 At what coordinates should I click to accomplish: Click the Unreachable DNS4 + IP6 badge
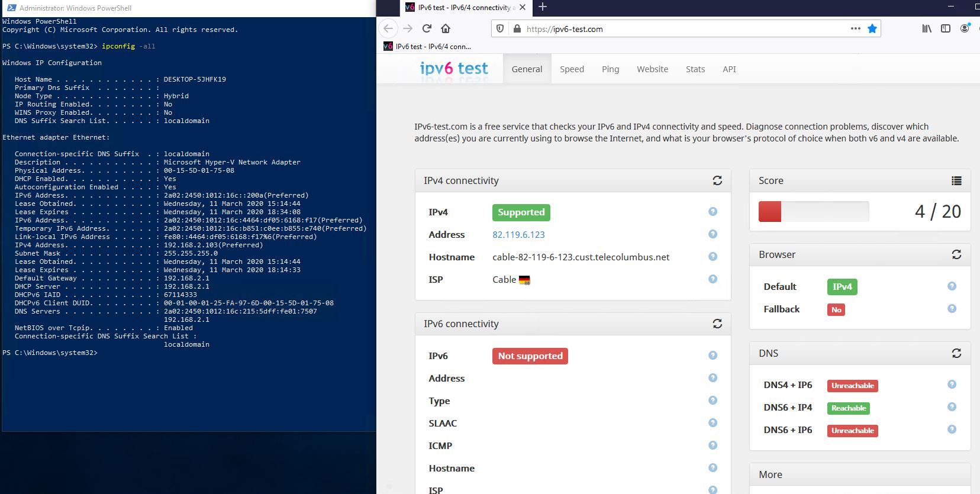click(853, 386)
